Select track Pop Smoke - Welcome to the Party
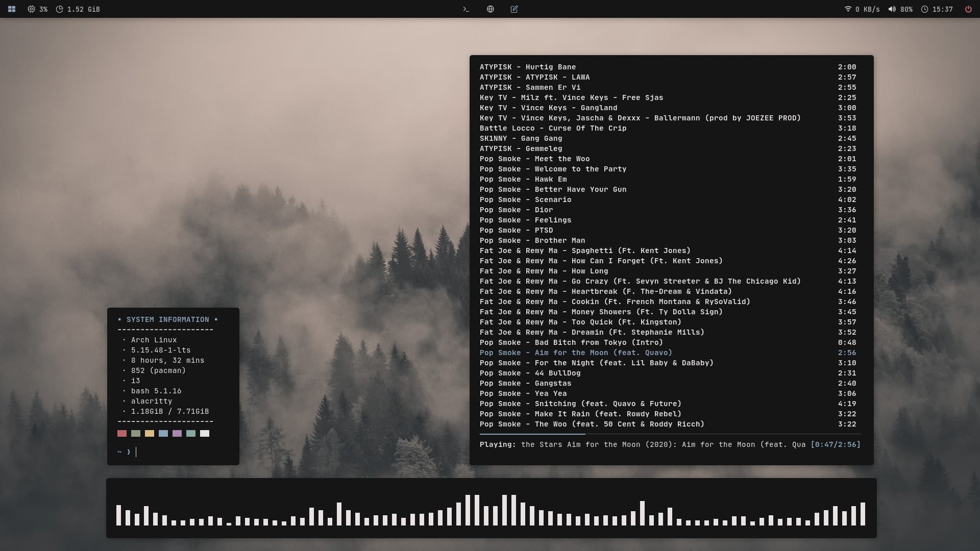Image resolution: width=980 pixels, height=551 pixels. pyautogui.click(x=668, y=169)
